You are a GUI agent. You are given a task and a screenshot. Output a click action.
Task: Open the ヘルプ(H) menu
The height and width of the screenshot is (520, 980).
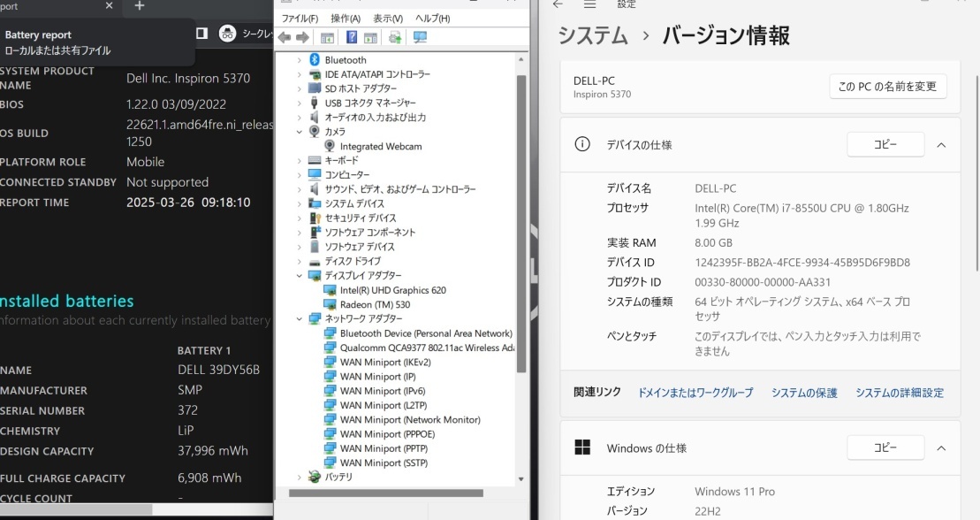point(432,19)
